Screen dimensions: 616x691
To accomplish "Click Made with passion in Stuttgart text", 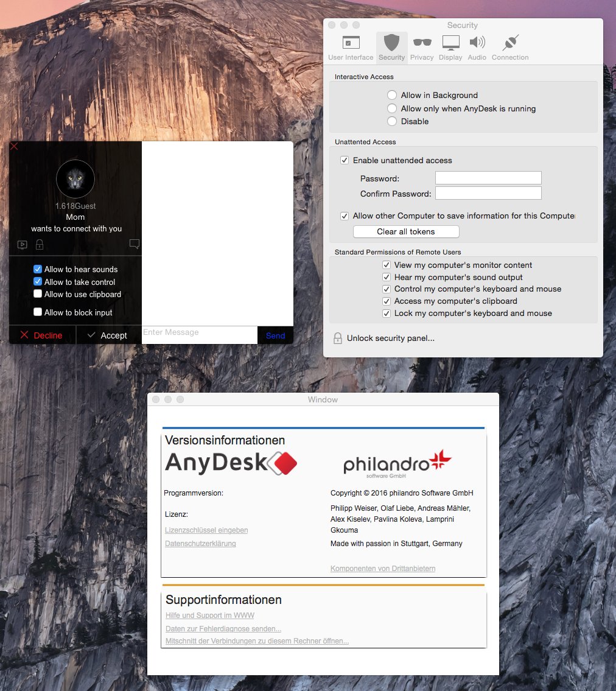I will click(396, 544).
